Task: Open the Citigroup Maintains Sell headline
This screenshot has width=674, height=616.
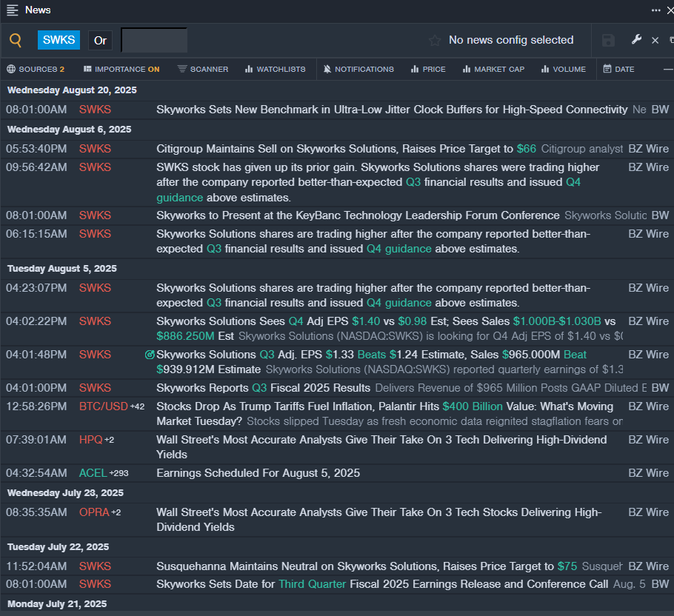Action: coord(346,149)
